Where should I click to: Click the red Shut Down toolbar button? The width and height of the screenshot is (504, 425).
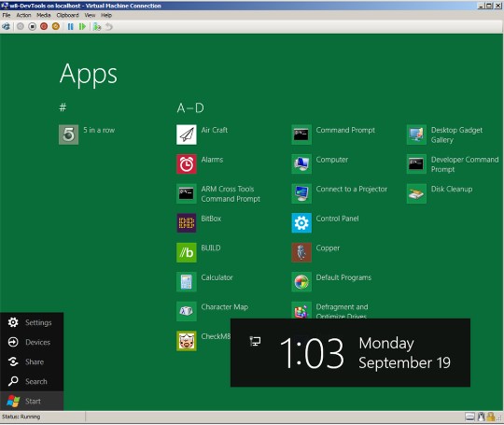click(44, 27)
